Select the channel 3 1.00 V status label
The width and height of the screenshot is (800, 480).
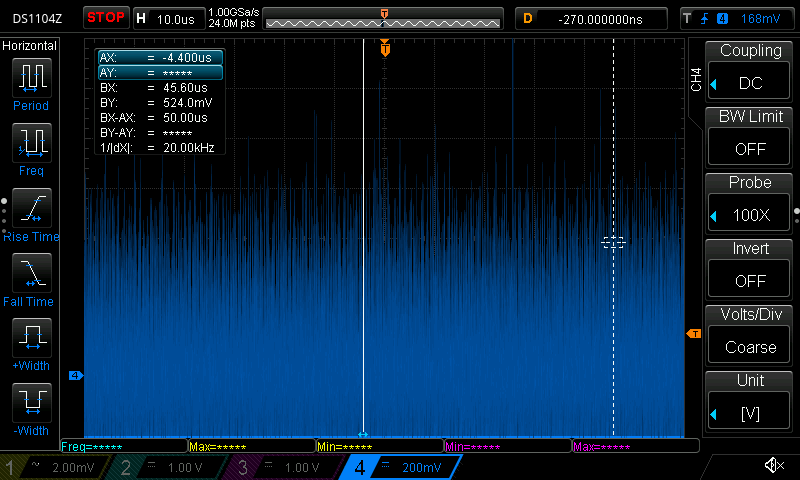coord(286,467)
